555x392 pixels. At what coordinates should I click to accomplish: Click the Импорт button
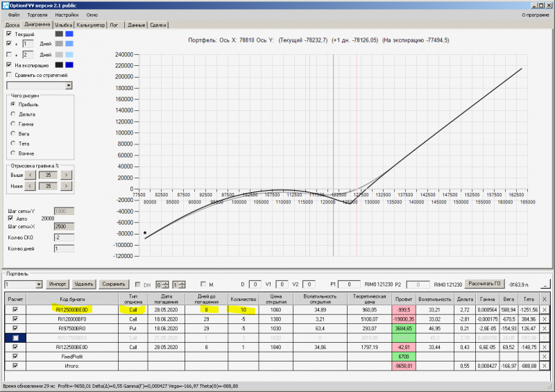[58, 284]
